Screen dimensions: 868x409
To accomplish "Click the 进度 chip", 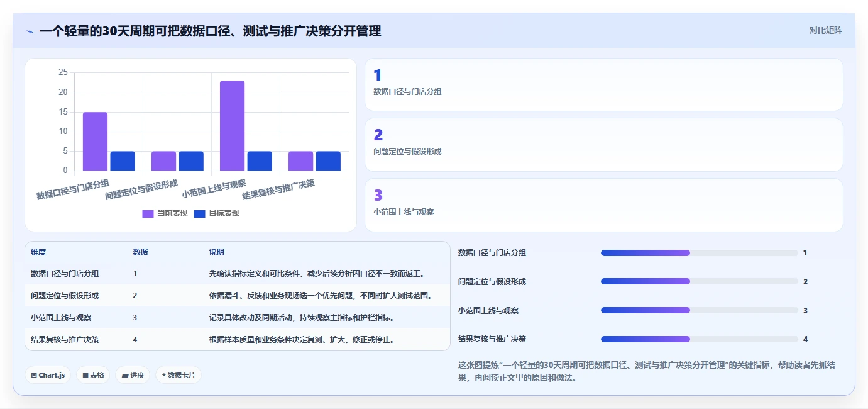I will (133, 375).
